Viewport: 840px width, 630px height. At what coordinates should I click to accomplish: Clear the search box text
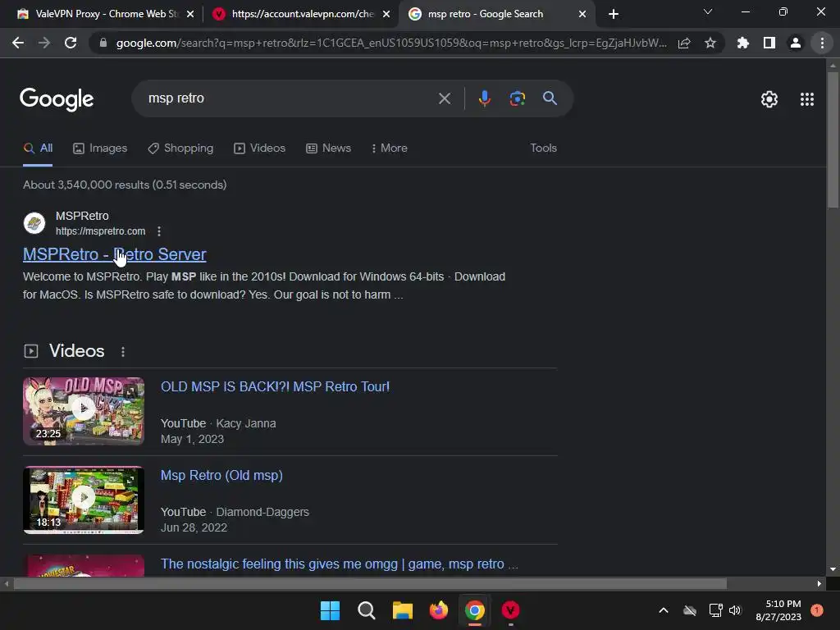pyautogui.click(x=444, y=98)
